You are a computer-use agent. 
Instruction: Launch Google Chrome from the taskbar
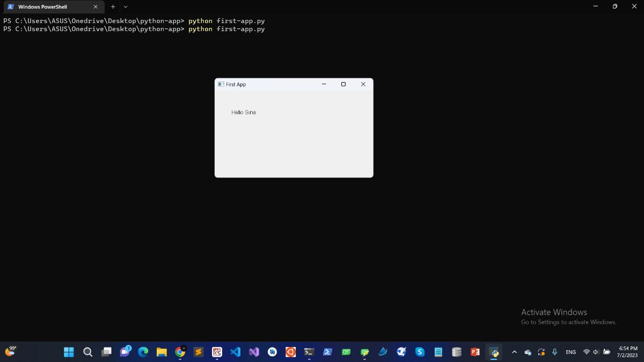pyautogui.click(x=180, y=352)
